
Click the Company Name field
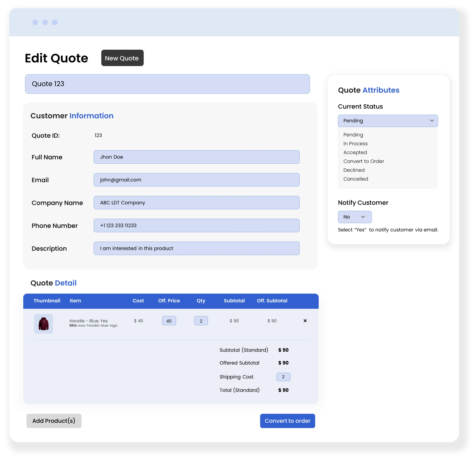click(196, 203)
